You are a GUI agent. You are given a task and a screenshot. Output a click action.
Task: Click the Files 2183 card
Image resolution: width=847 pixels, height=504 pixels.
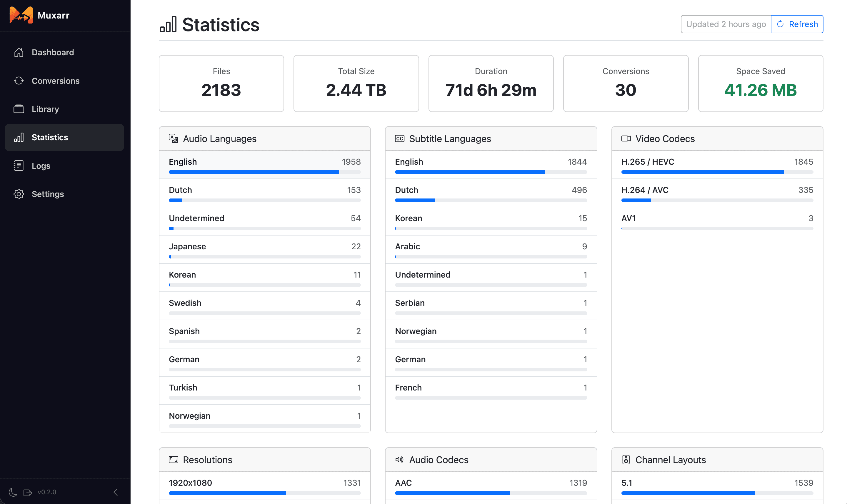pyautogui.click(x=221, y=84)
